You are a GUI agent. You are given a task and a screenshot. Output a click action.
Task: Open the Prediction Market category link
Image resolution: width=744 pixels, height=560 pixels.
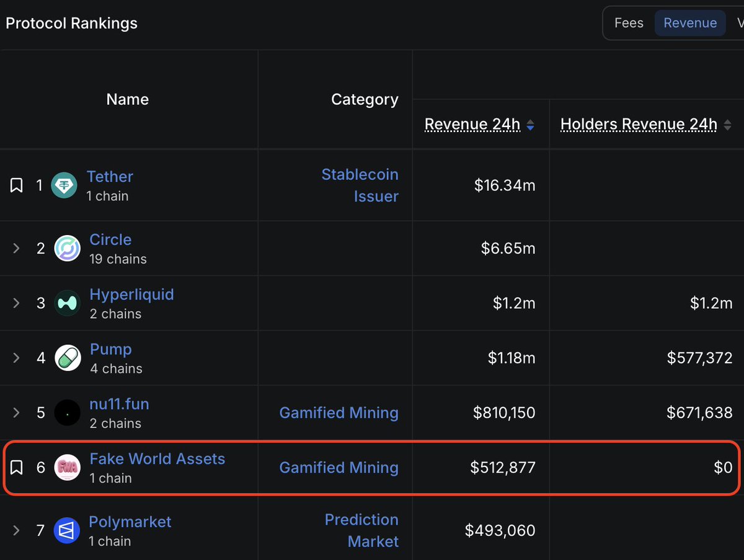coord(361,530)
